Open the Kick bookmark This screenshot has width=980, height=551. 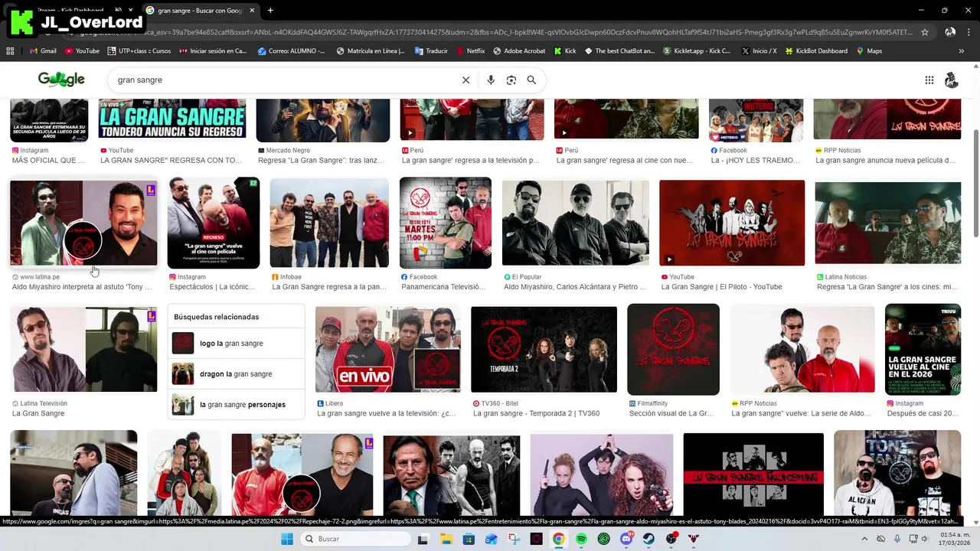(x=564, y=51)
